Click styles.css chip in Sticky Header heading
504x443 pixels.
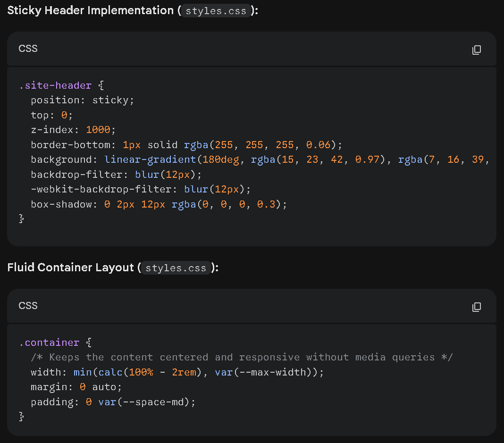(216, 11)
